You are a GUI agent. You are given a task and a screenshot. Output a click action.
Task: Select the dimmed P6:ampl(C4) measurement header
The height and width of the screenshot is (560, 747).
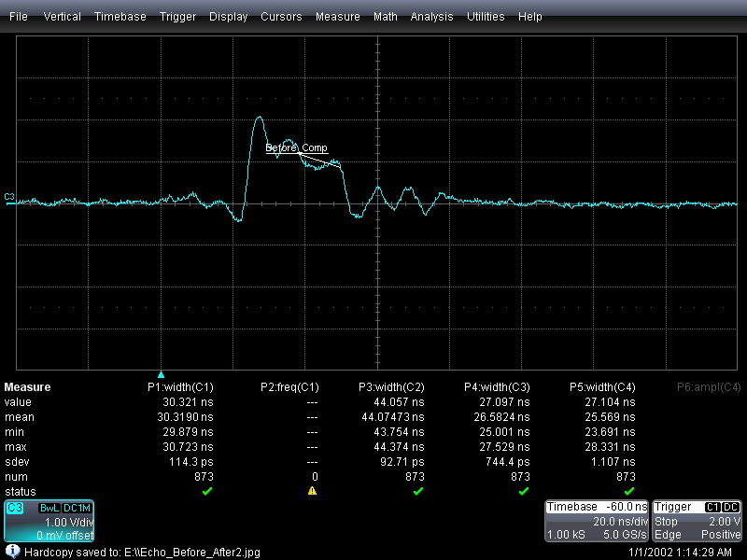[709, 387]
